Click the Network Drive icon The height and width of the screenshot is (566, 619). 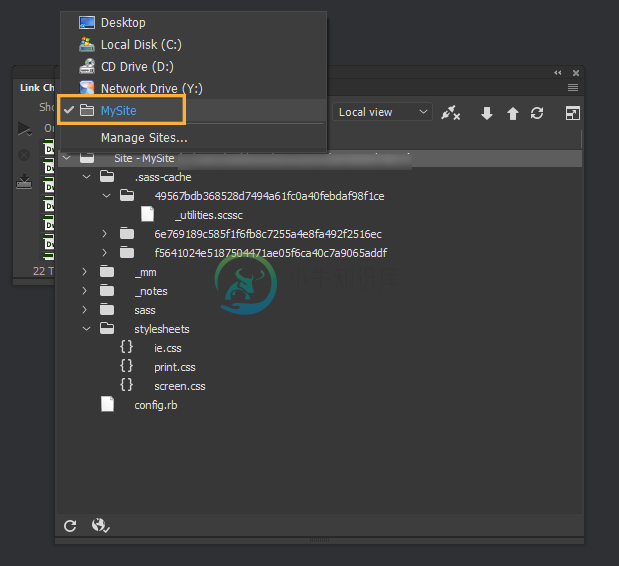[87, 88]
